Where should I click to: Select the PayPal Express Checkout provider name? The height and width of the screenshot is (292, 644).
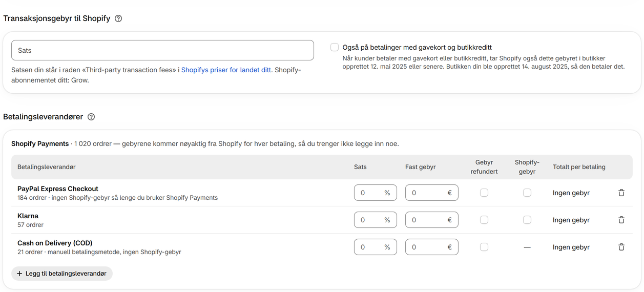58,189
